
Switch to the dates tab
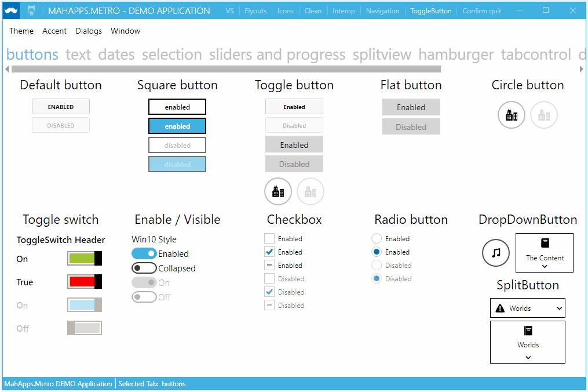[x=116, y=55]
